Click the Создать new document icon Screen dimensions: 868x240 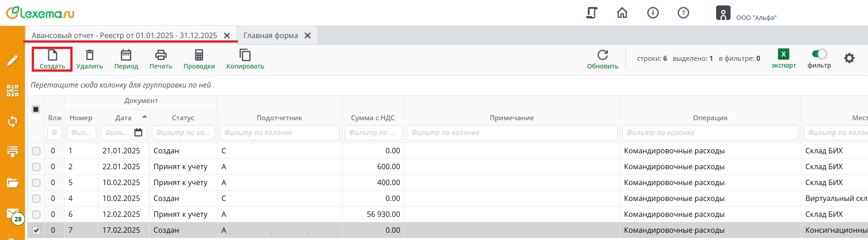point(53,55)
